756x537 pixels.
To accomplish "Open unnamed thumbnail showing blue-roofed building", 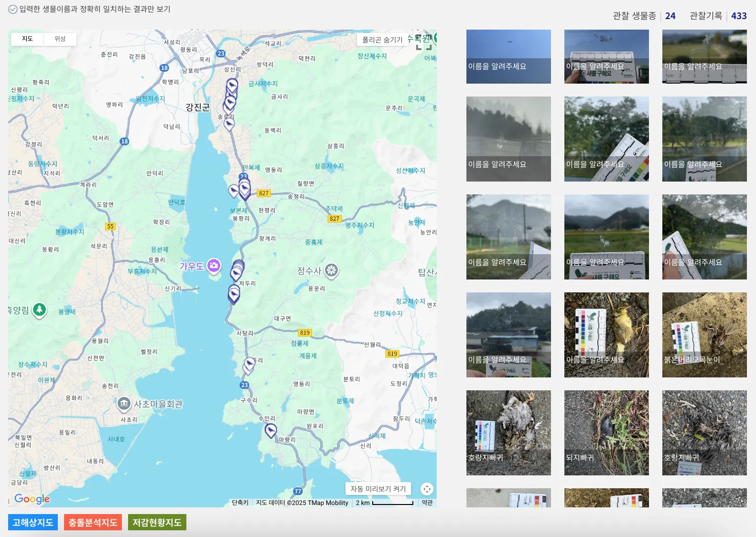I will [x=508, y=335].
